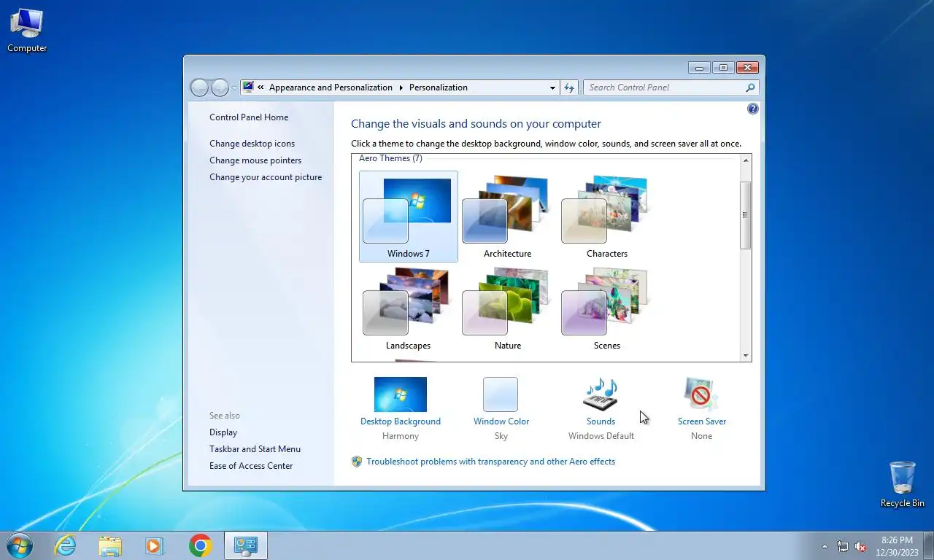
Task: Click the shield icon beside Troubleshoot link
Action: pos(357,462)
